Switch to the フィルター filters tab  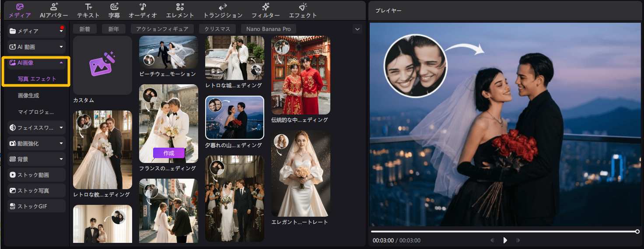266,10
